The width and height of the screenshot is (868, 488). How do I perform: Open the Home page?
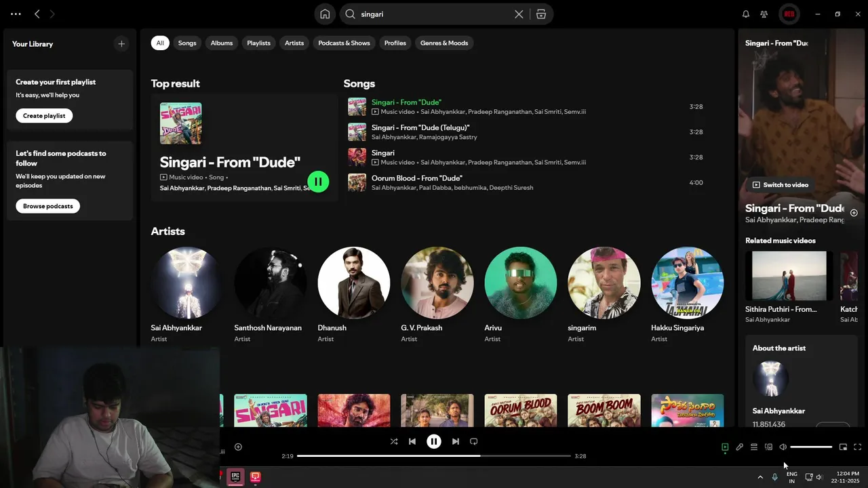[325, 14]
